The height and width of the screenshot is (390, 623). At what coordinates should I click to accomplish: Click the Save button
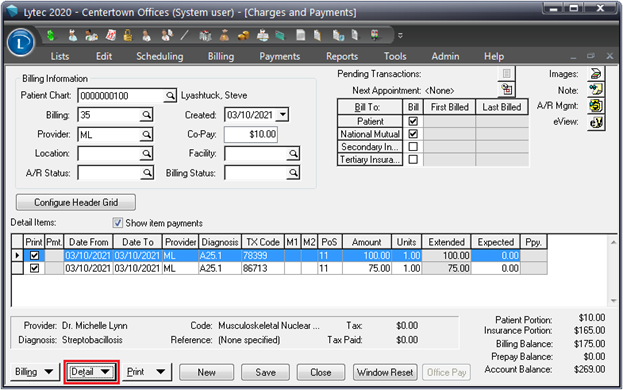[265, 373]
